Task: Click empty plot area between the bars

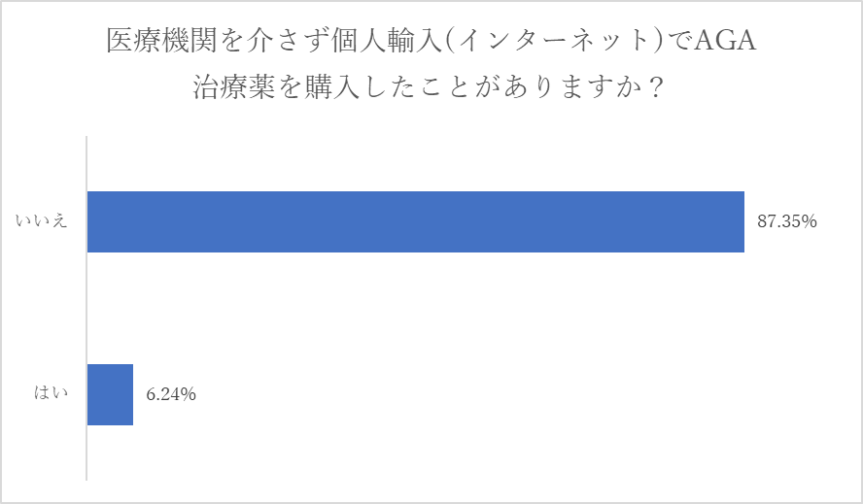Action: point(416,308)
